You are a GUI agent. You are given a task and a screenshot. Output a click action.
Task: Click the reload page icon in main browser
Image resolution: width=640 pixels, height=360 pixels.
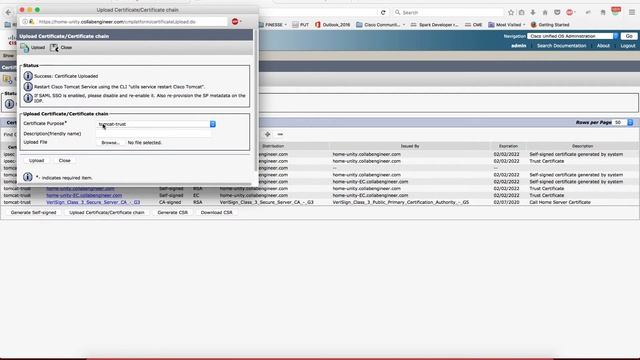tap(383, 13)
